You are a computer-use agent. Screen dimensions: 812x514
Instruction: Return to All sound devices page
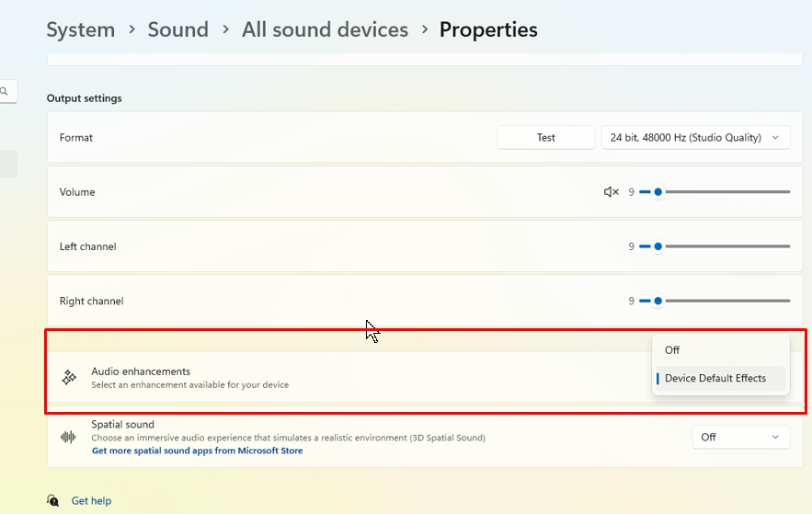[325, 29]
